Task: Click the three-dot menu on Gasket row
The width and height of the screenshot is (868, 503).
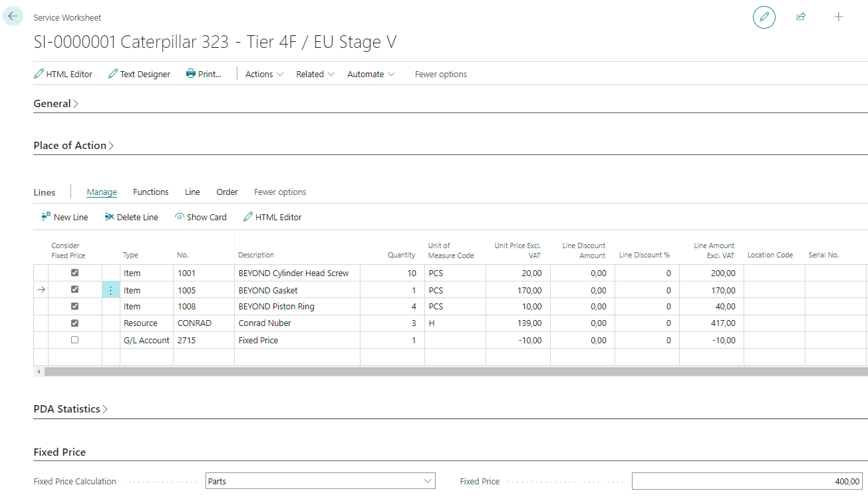Action: click(x=110, y=290)
